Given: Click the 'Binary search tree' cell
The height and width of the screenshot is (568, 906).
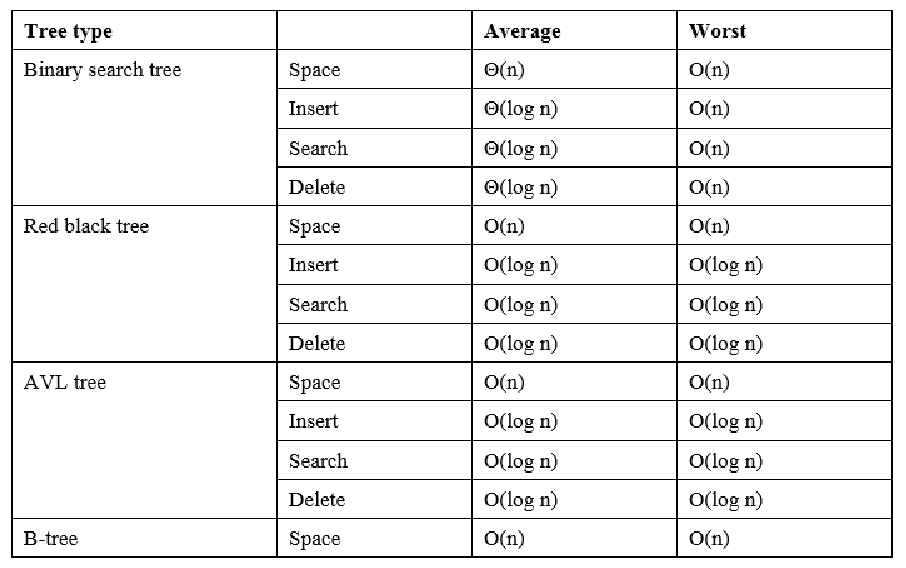Looking at the screenshot, I should (144, 128).
